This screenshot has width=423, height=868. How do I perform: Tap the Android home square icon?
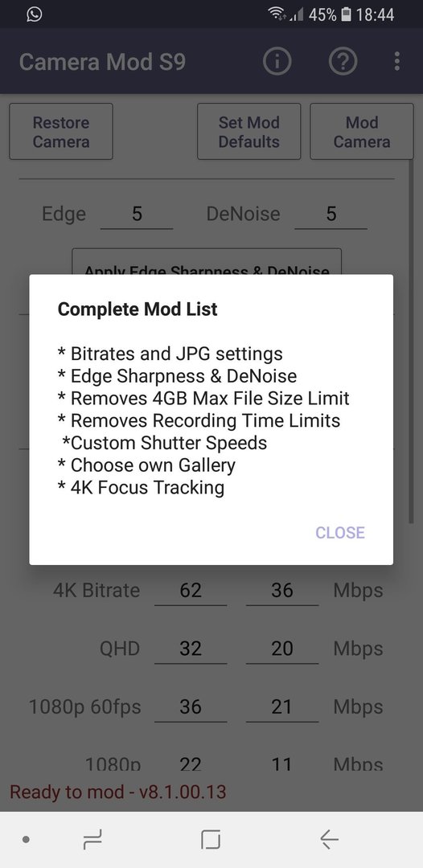pos(211,840)
